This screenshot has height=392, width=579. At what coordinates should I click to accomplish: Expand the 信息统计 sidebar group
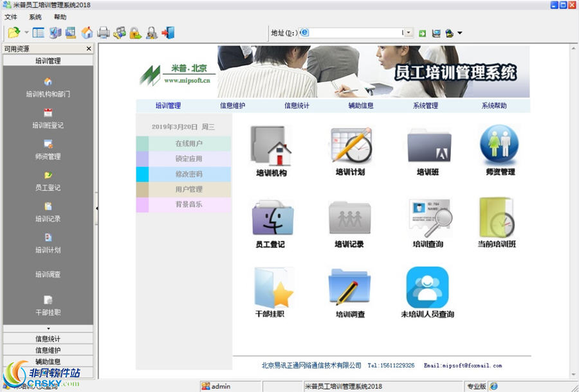coord(48,339)
